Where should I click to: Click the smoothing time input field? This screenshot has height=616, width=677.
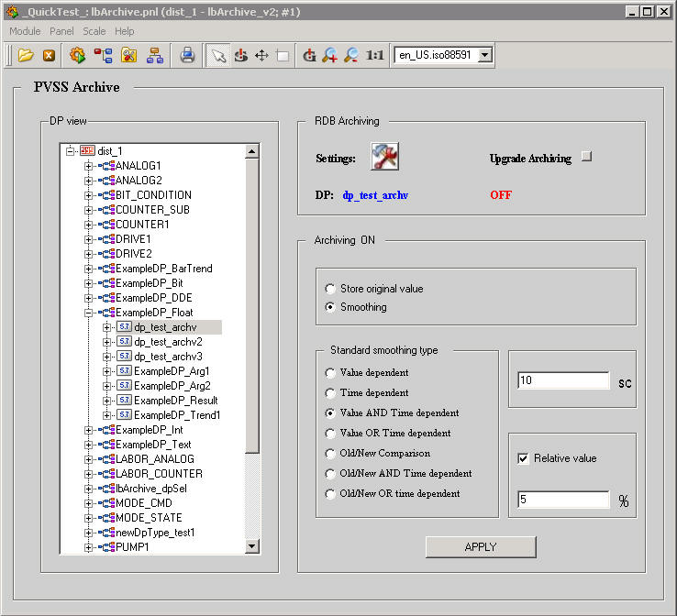[562, 380]
